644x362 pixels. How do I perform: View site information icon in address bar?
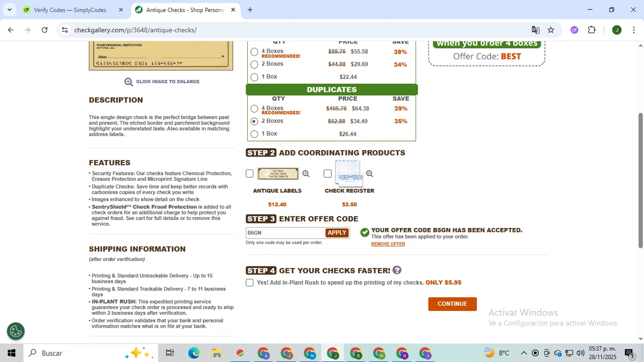pyautogui.click(x=65, y=30)
